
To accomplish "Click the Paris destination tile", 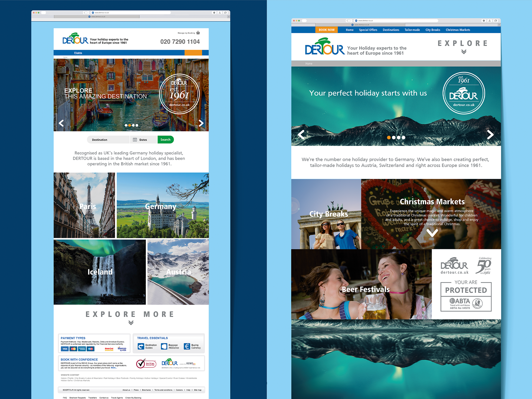I will 84,205.
